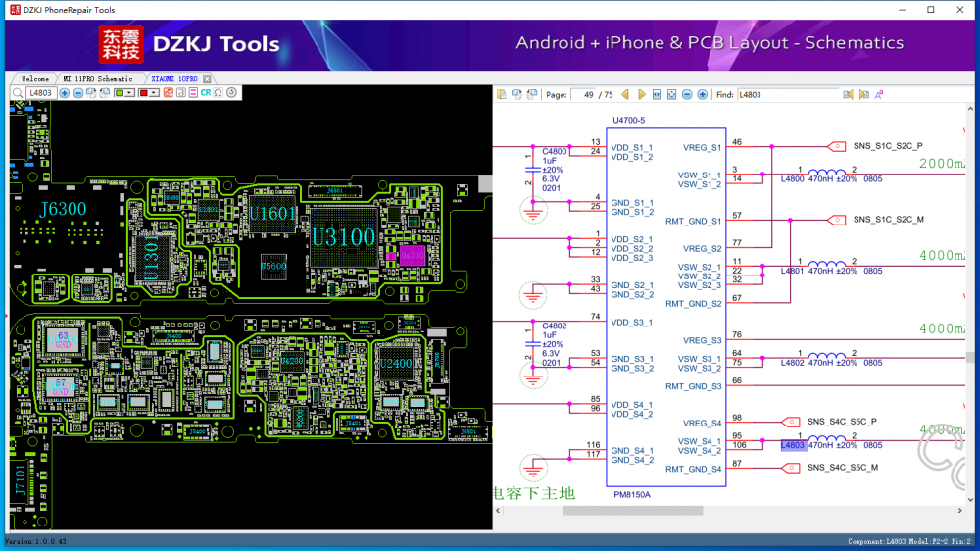The width and height of the screenshot is (980, 551).
Task: Click the schematic scroll down arrow
Action: click(x=970, y=500)
